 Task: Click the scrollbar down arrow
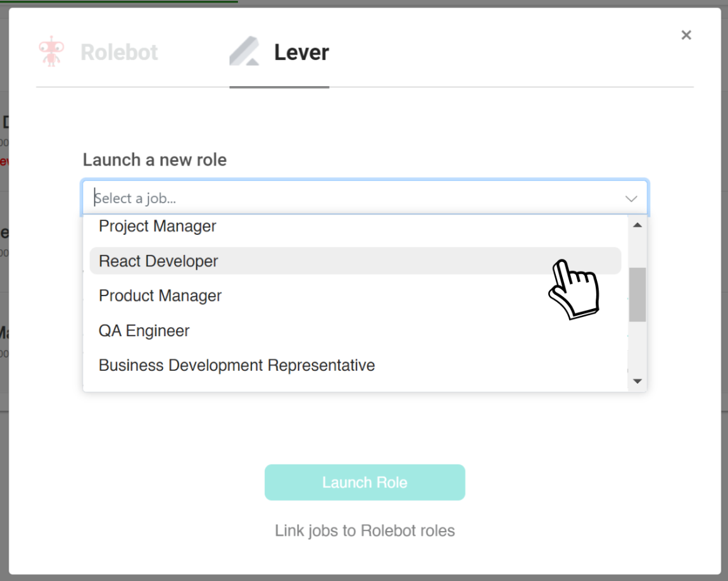coord(638,380)
